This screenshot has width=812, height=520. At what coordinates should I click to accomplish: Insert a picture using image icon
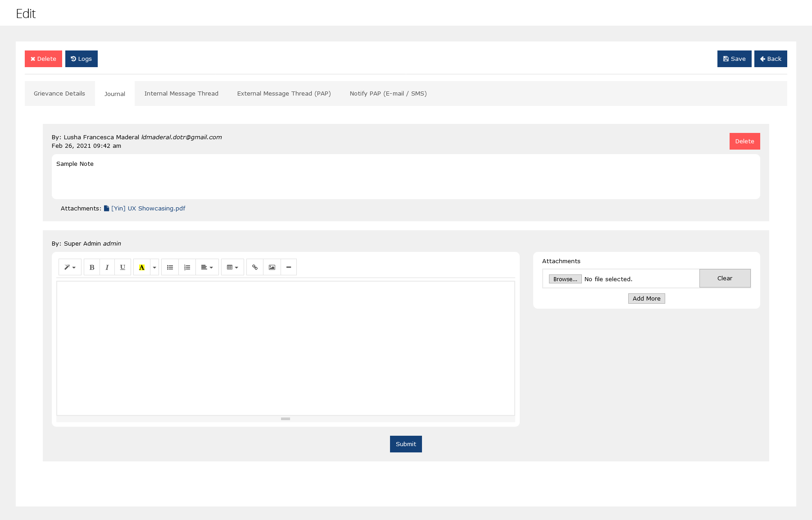point(272,267)
